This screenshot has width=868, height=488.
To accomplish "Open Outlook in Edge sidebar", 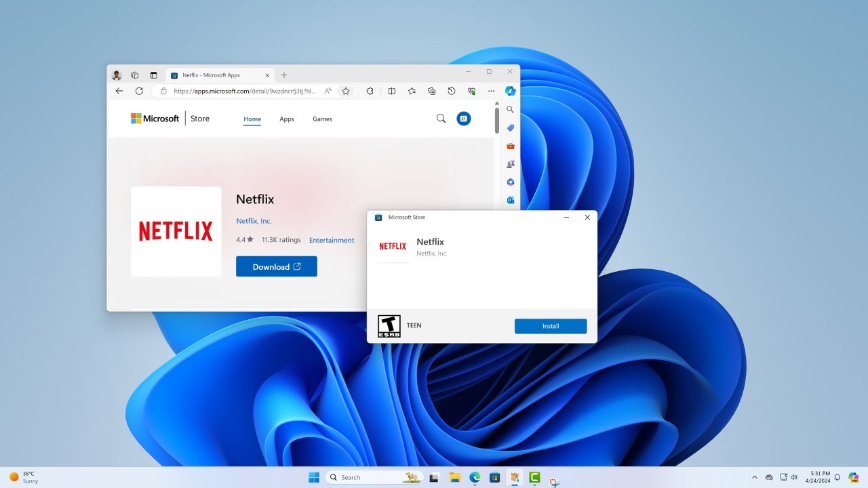I will [x=511, y=200].
